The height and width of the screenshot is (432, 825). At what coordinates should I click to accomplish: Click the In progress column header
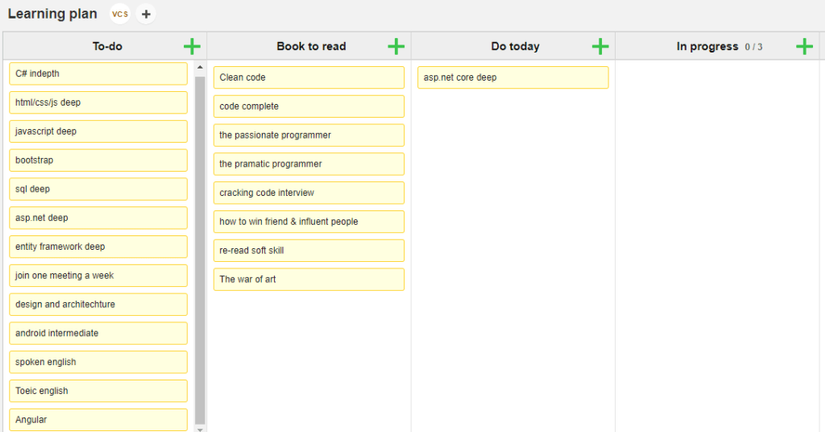point(707,46)
